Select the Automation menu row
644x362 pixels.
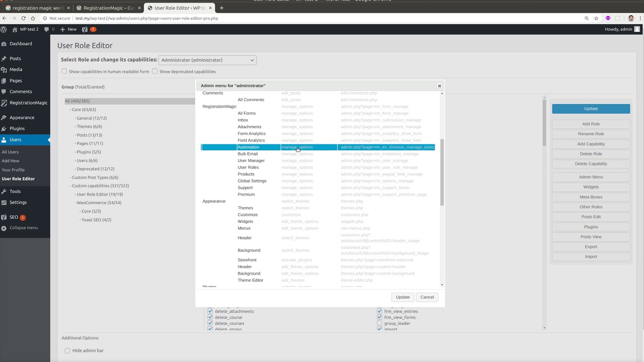pyautogui.click(x=318, y=147)
